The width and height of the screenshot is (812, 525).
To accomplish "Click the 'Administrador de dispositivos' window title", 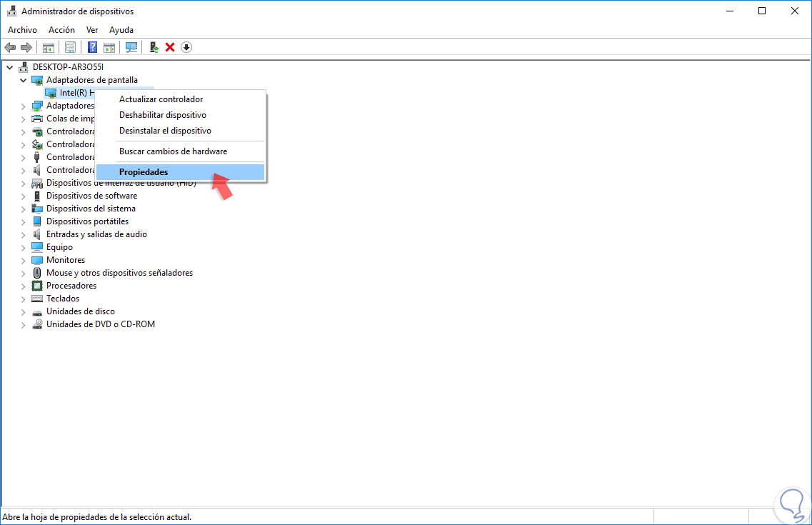I will (x=77, y=11).
